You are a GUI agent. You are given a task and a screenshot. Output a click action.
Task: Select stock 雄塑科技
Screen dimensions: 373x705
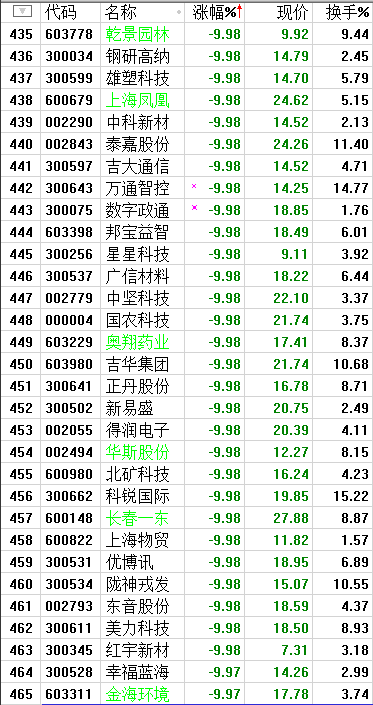coord(138,78)
